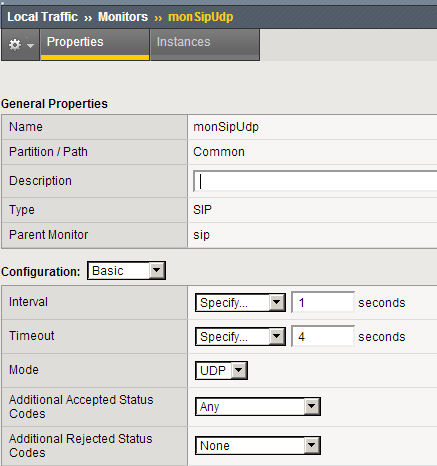Change the Mode UDP dropdown

tap(221, 370)
